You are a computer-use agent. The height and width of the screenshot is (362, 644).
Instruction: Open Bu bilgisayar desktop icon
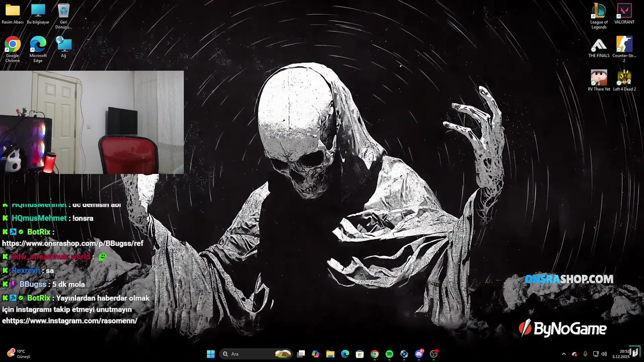point(38,14)
